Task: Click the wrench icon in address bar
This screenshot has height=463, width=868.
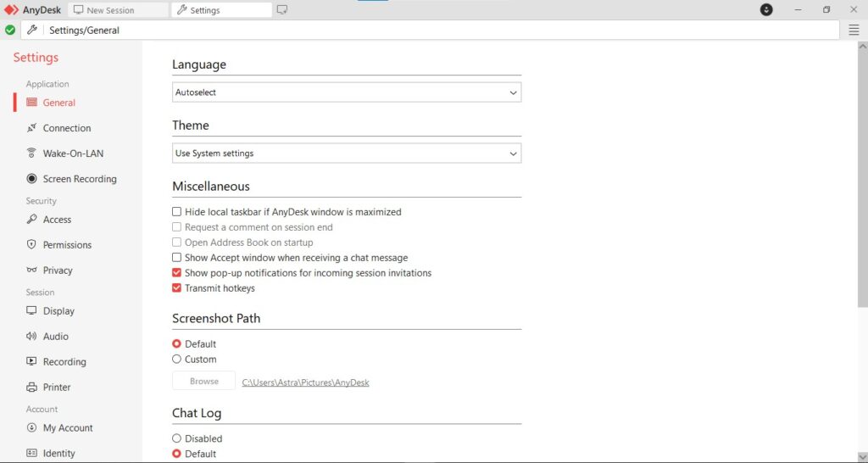Action: pyautogui.click(x=32, y=30)
